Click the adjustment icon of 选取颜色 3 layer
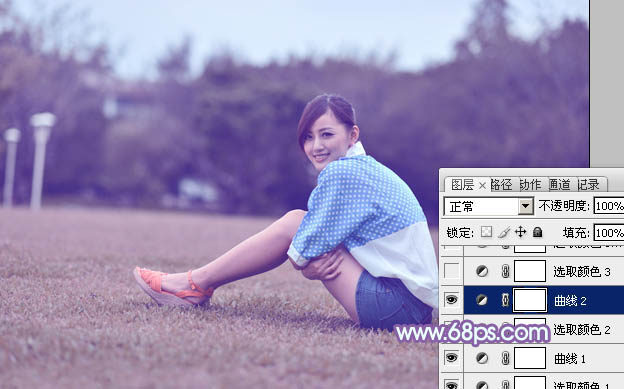Image resolution: width=624 pixels, height=389 pixels. click(x=482, y=271)
